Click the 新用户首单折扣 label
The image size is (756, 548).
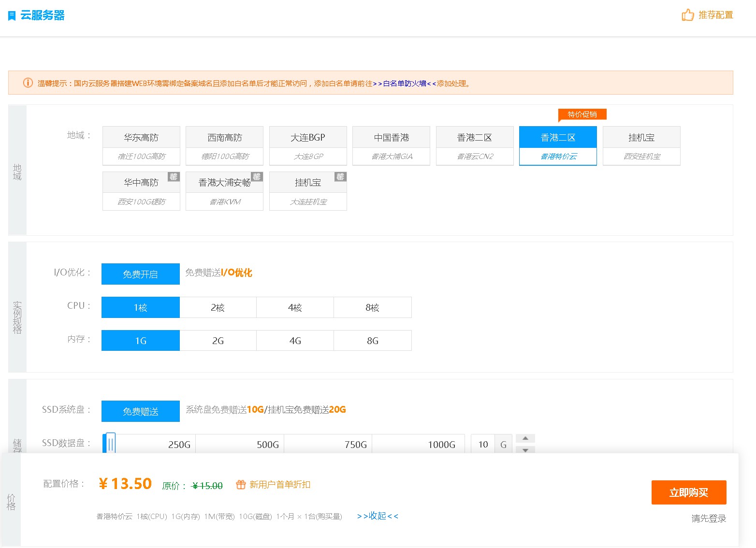pos(280,484)
